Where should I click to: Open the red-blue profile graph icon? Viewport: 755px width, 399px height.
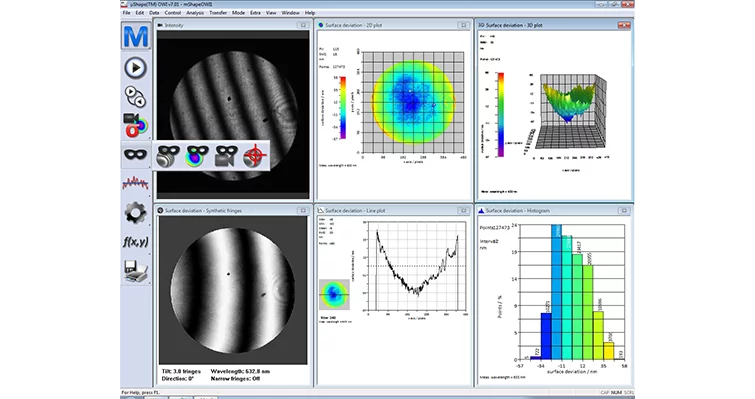coord(135,183)
